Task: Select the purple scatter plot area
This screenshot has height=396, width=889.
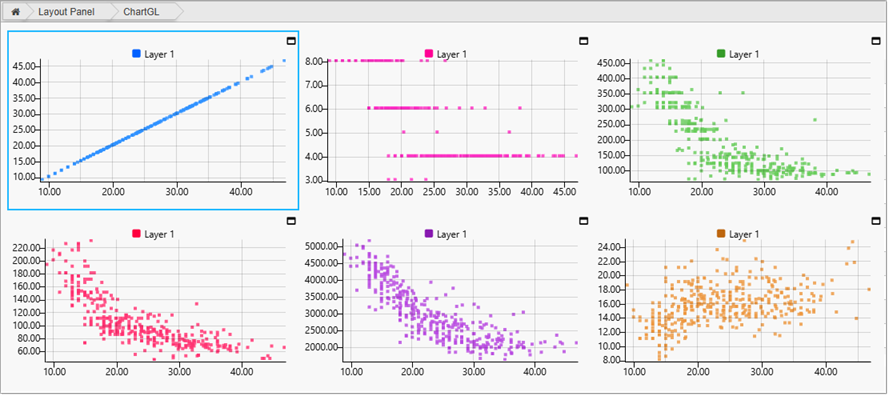Action: [x=460, y=300]
